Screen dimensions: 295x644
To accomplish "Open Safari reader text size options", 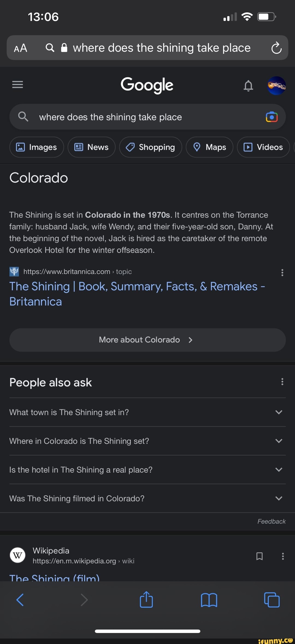I will 20,48.
